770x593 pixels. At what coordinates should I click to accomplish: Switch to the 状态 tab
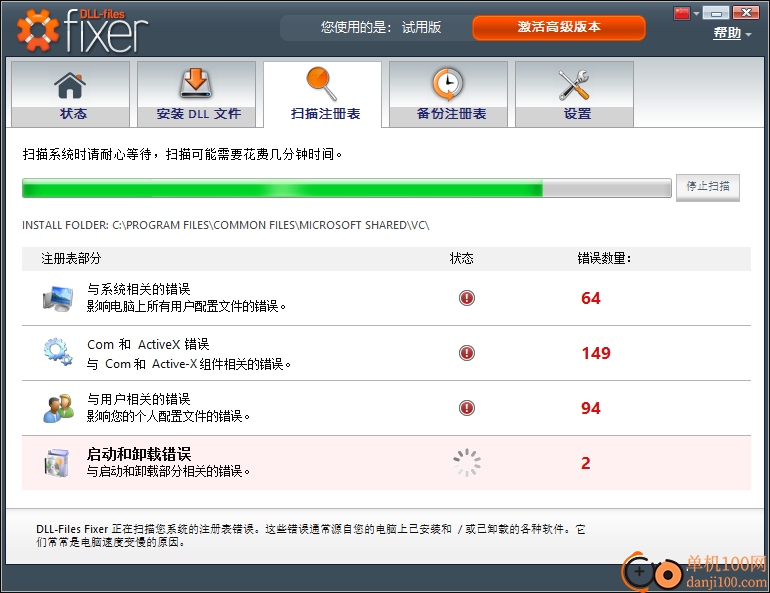[x=71, y=94]
